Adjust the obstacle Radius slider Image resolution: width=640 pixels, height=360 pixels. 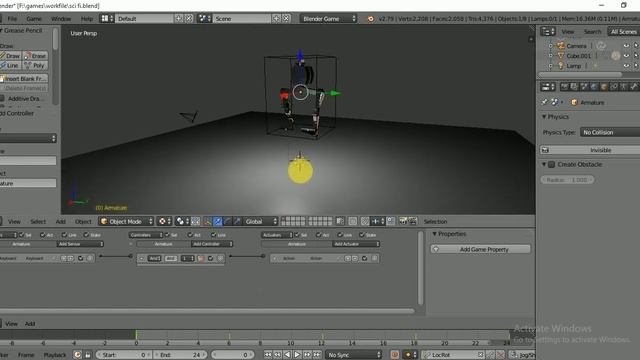tap(567, 180)
